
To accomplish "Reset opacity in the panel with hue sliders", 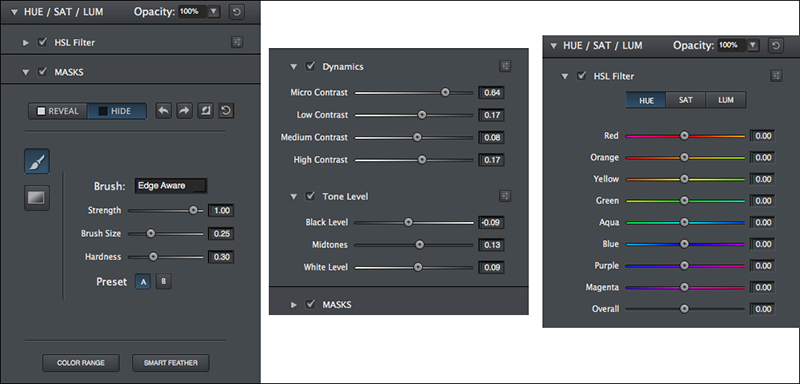I will (x=776, y=45).
